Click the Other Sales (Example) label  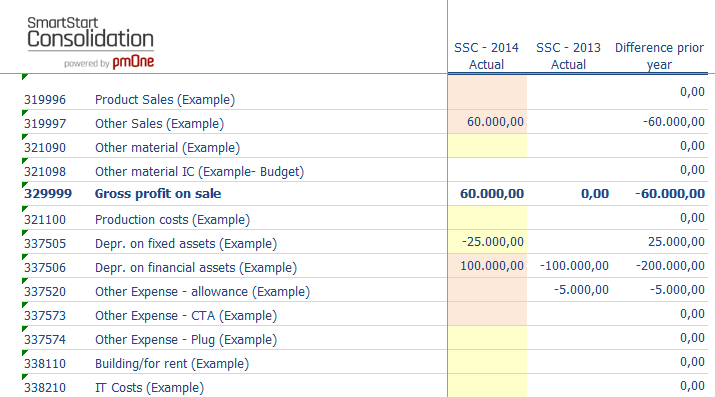click(x=159, y=124)
